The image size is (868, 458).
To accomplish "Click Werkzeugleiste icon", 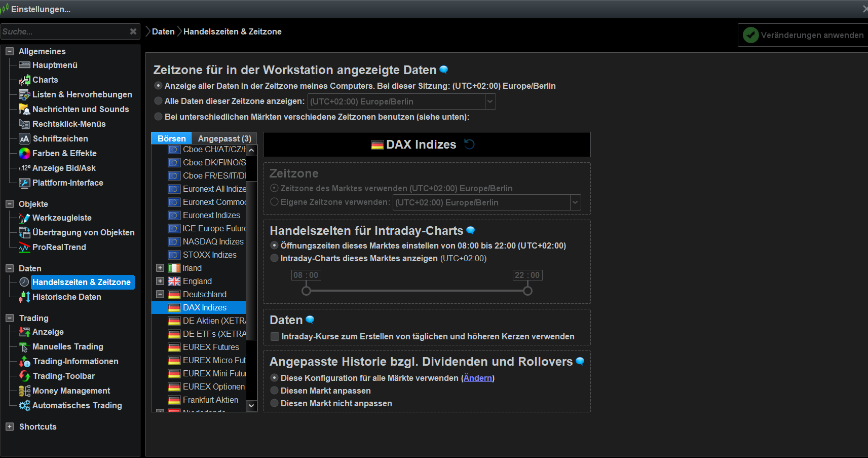I will (x=24, y=218).
